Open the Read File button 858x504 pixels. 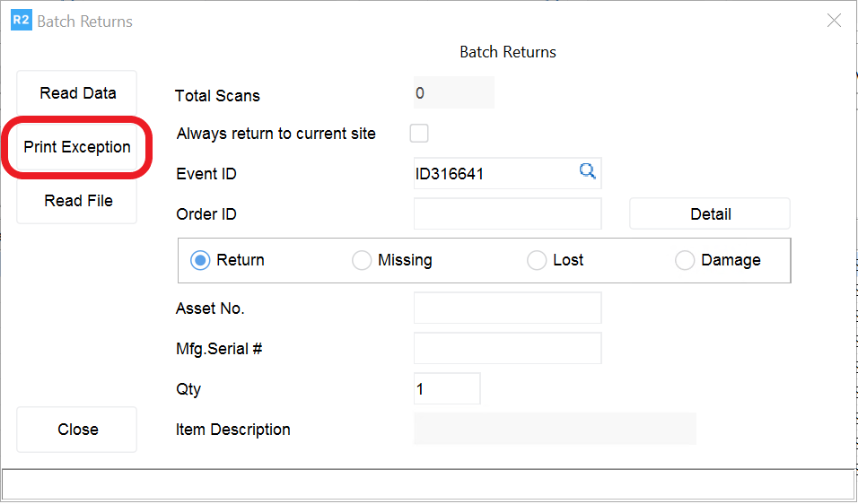pos(78,201)
